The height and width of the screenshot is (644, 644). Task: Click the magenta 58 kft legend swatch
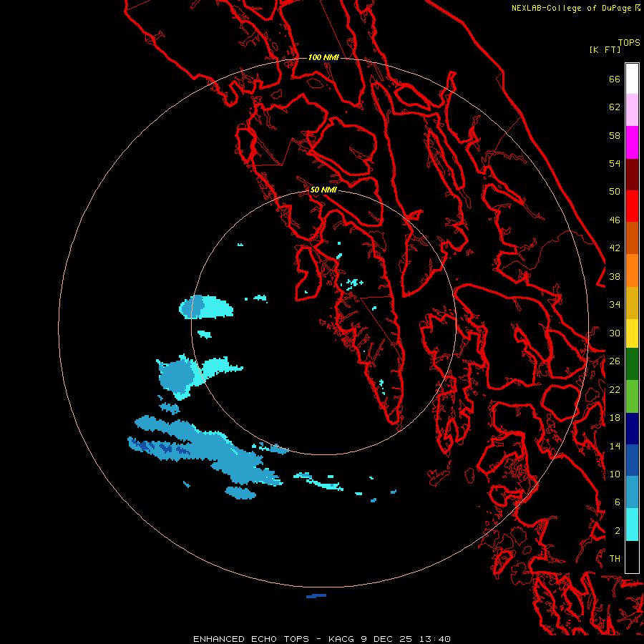(x=632, y=142)
